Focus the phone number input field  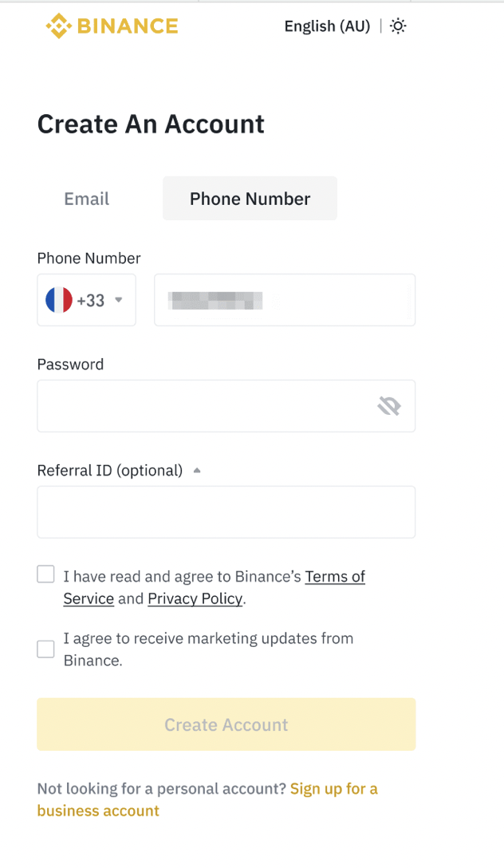tap(285, 300)
